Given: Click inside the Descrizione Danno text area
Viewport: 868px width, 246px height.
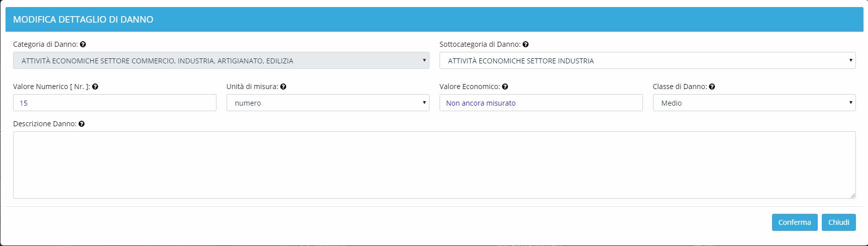Looking at the screenshot, I should point(434,165).
